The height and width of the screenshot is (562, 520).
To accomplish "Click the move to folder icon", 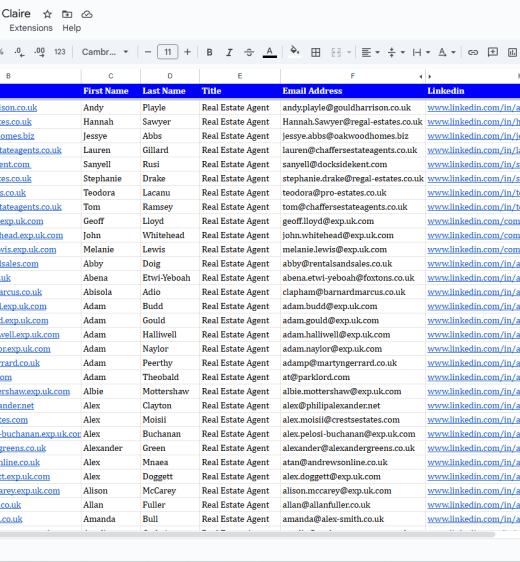I will (67, 14).
